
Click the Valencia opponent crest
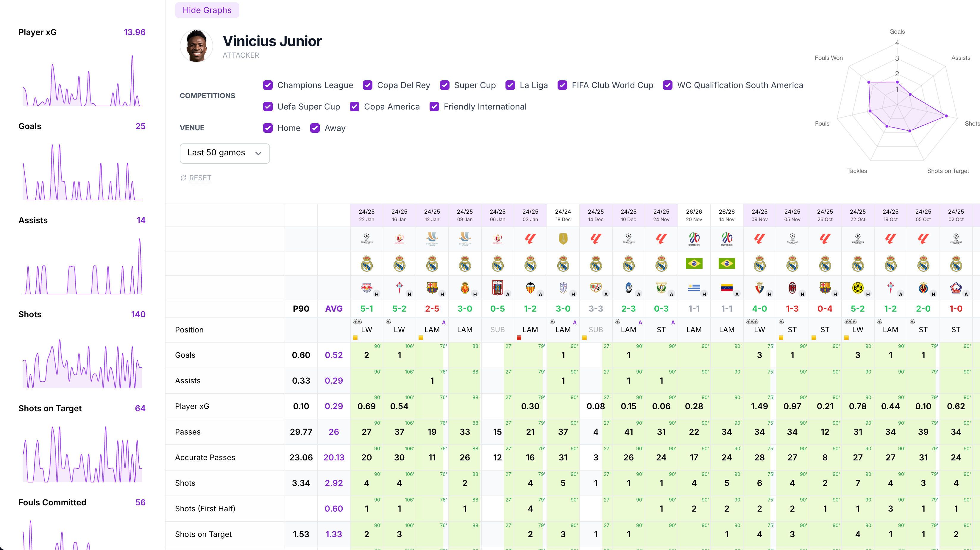530,287
